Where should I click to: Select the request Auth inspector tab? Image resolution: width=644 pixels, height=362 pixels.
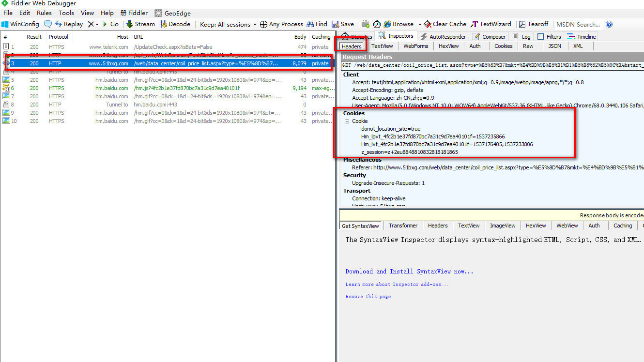[475, 46]
